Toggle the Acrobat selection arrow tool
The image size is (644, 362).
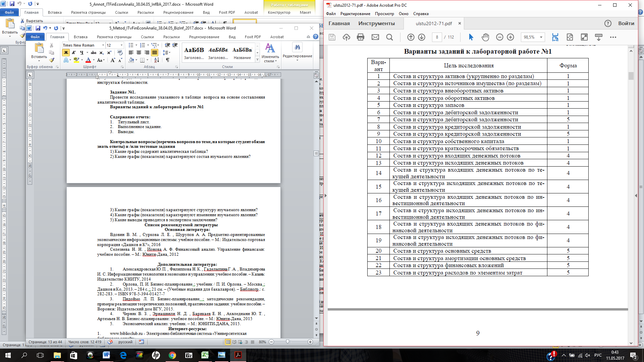(471, 37)
